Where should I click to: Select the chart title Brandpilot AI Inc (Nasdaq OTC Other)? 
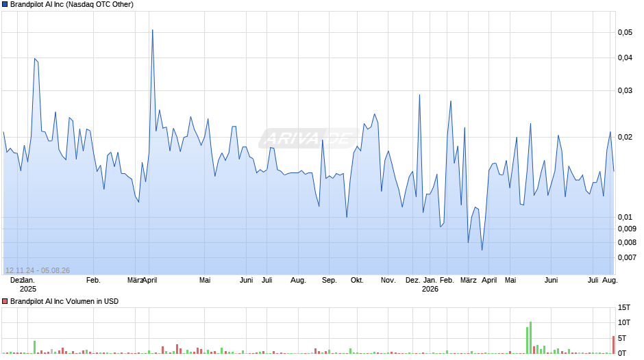(72, 5)
